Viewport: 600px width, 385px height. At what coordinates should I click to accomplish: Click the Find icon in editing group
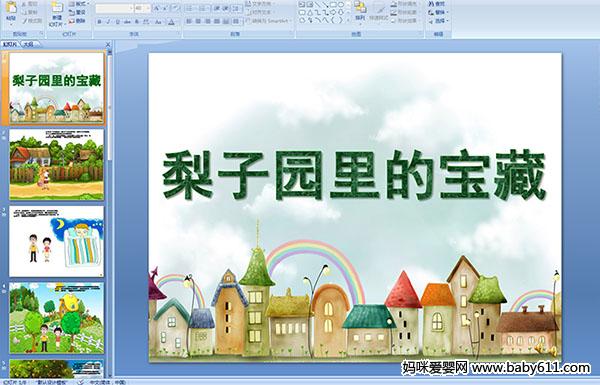tap(437, 4)
